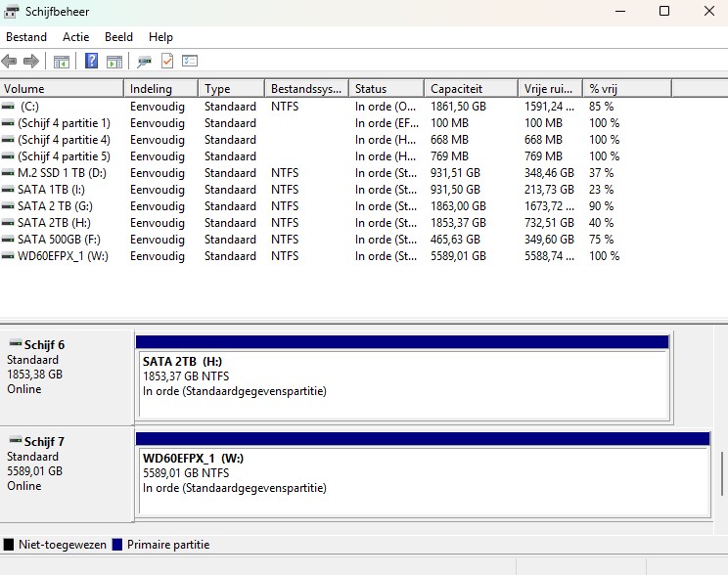Select the M.2 SSD 1 TB (D:) row

pos(311,173)
